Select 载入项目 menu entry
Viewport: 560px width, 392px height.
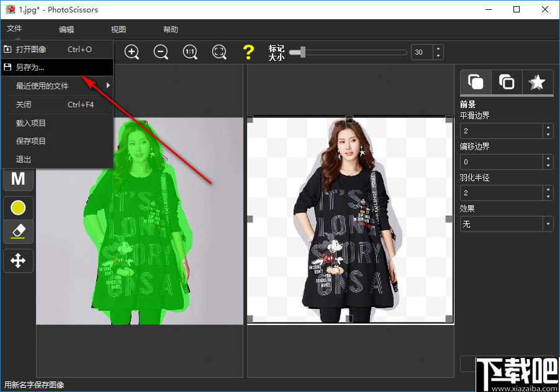[x=57, y=123]
